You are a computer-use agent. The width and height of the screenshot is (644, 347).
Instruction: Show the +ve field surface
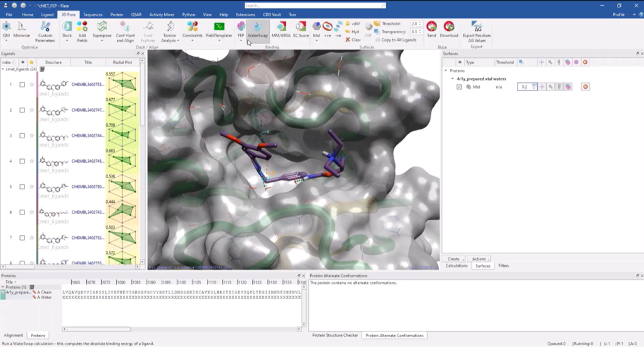click(x=327, y=30)
